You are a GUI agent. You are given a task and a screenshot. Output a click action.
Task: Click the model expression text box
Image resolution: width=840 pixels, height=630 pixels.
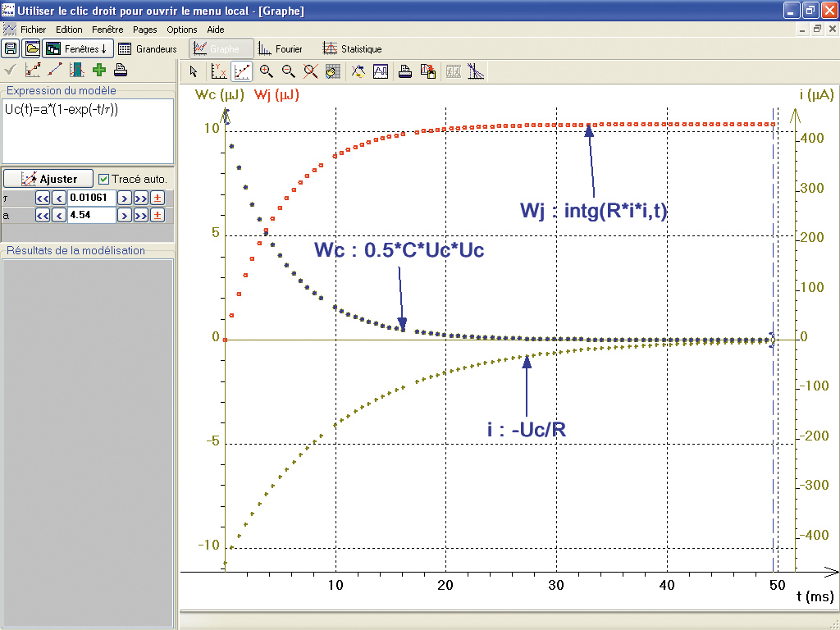[x=88, y=130]
